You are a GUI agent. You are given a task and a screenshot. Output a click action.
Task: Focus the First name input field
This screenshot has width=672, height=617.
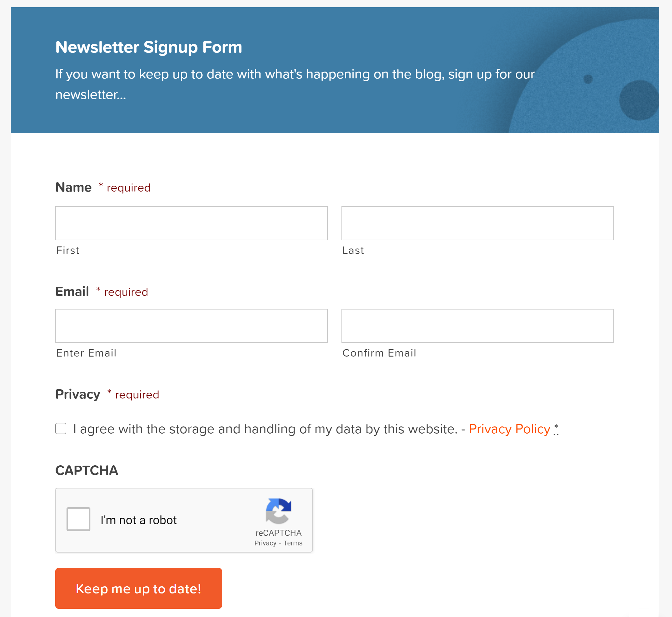click(x=191, y=223)
